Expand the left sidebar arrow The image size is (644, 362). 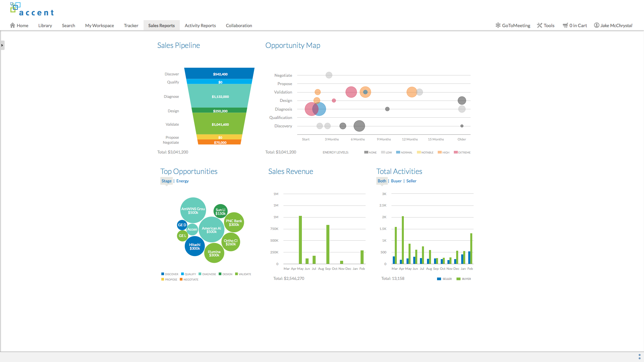coord(2,45)
